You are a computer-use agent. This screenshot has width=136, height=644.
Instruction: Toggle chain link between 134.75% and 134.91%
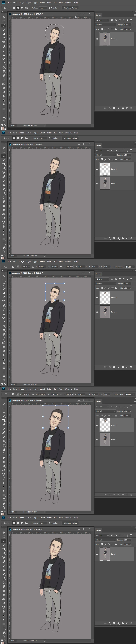click(61, 394)
